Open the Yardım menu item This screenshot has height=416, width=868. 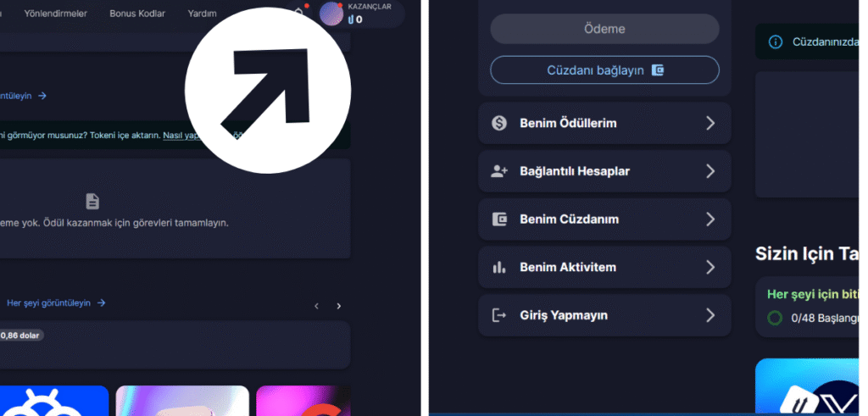[x=200, y=14]
